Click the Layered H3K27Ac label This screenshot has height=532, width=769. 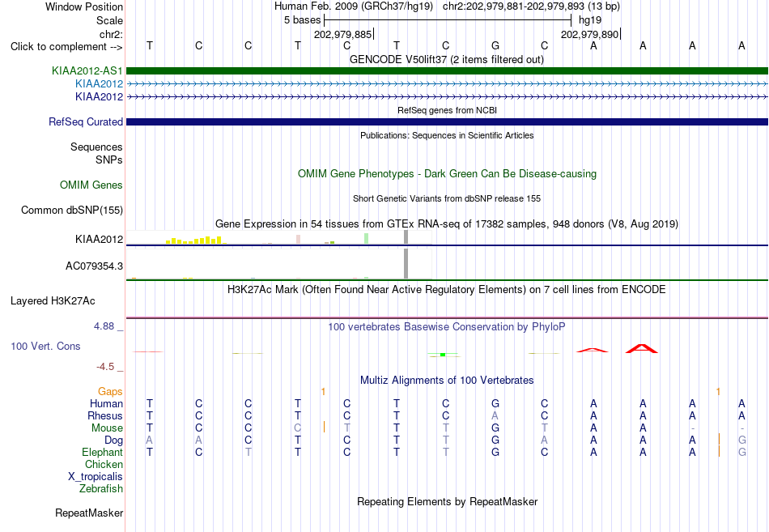(x=53, y=301)
